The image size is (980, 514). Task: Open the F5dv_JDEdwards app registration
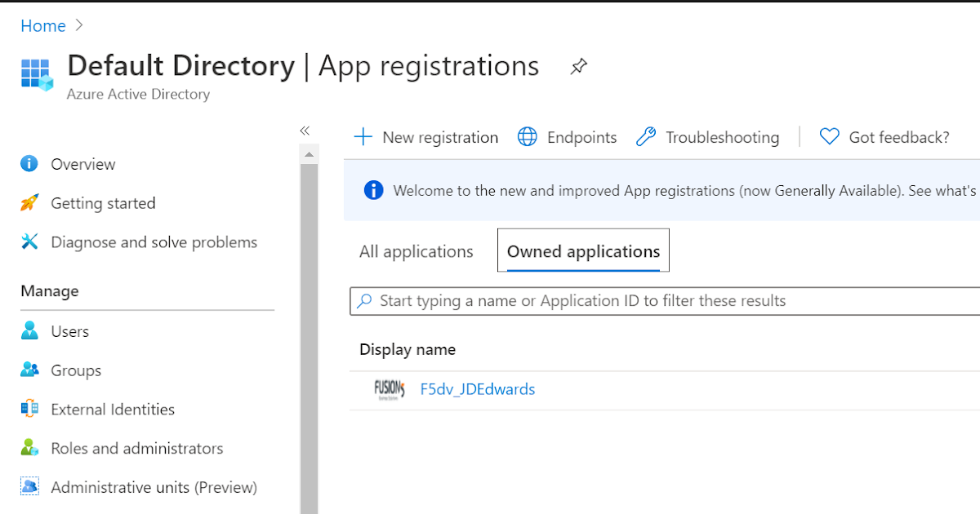478,389
